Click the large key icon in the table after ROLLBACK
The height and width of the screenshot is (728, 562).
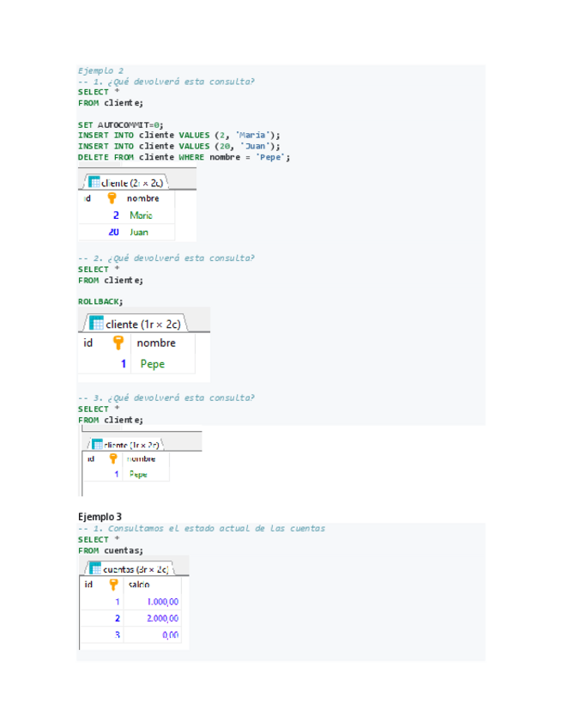click(118, 343)
